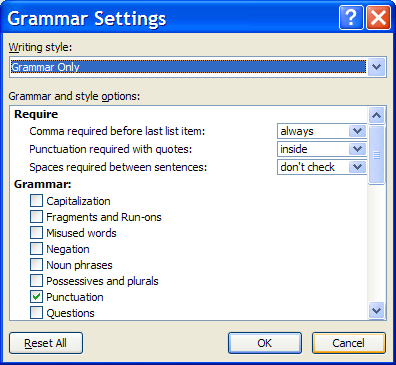Enable the Negation grammar check
396x365 pixels.
point(36,249)
